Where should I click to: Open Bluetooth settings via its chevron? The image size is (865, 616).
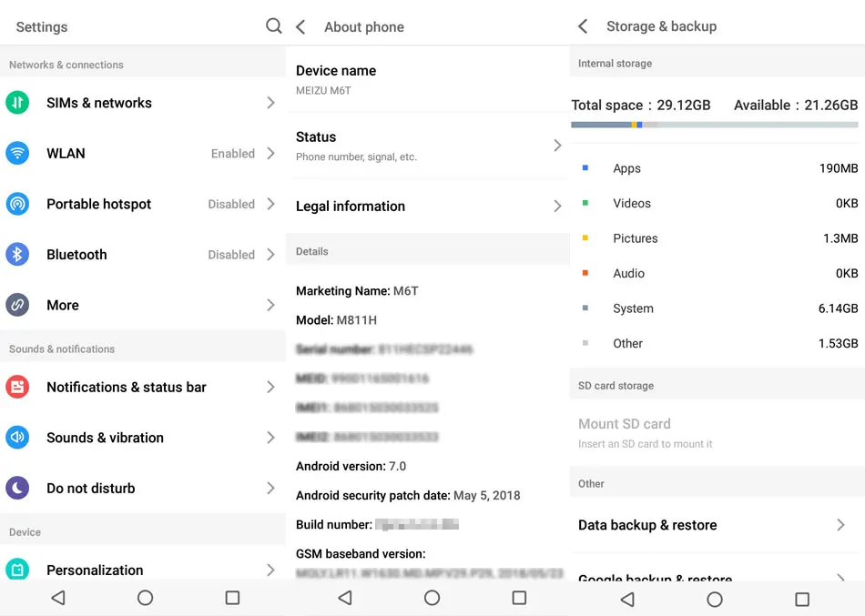(x=270, y=254)
